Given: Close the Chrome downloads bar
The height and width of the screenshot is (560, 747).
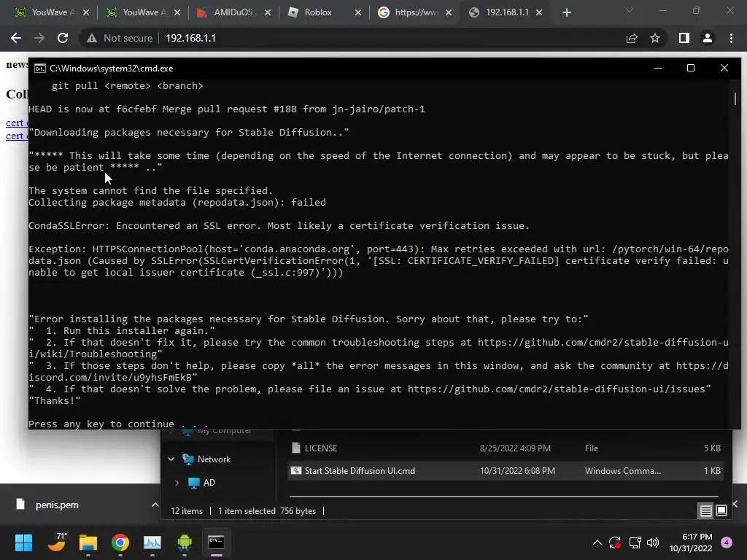Looking at the screenshot, I should (x=735, y=504).
